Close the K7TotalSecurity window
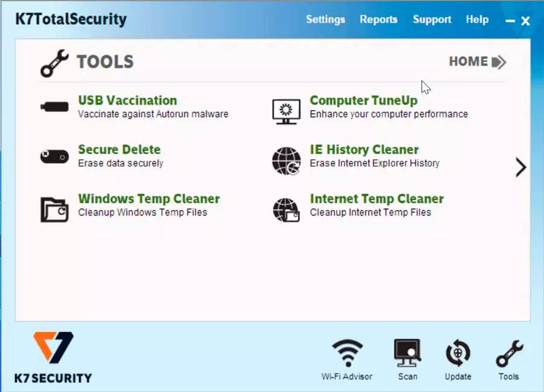 coord(526,21)
